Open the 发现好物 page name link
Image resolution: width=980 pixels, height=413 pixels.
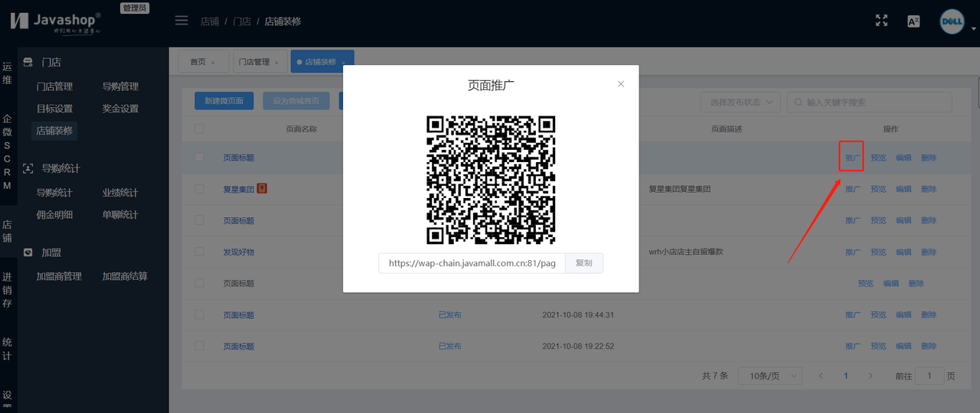(239, 252)
